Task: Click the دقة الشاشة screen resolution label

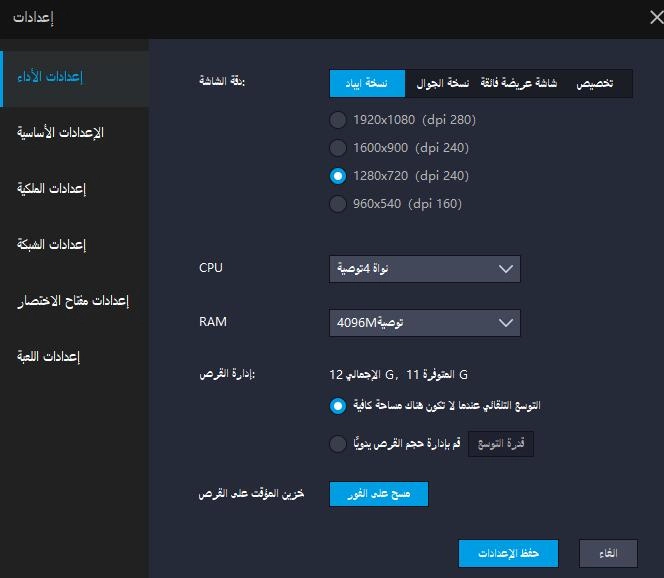Action: (x=222, y=80)
